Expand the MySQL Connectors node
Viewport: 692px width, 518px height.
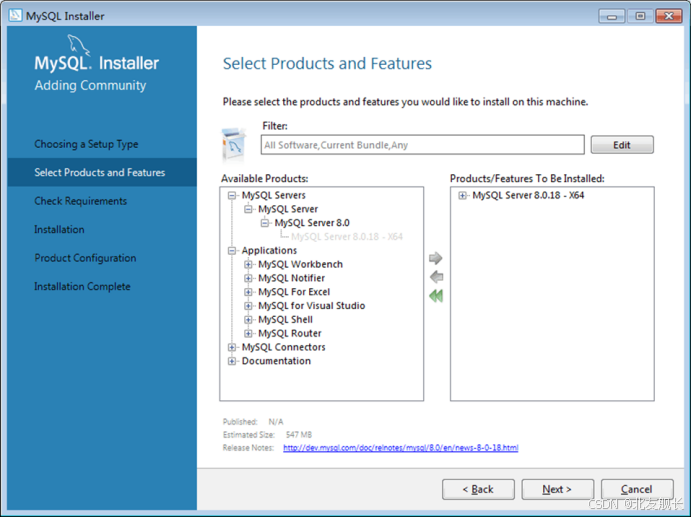[x=232, y=347]
